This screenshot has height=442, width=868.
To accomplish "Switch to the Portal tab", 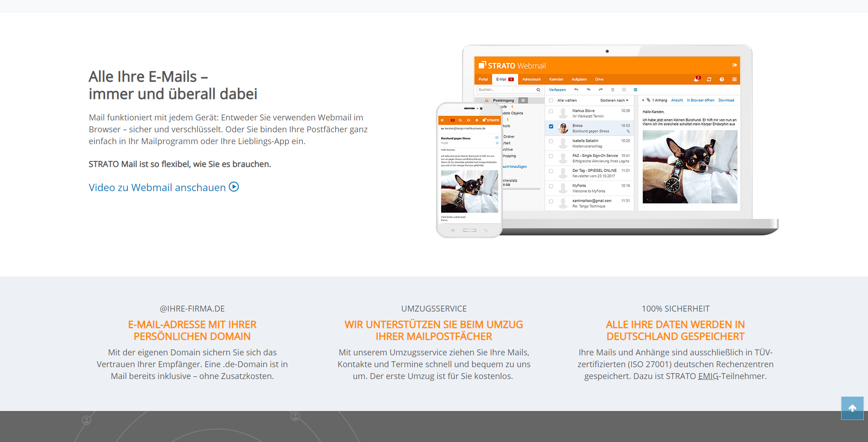I will [x=483, y=79].
